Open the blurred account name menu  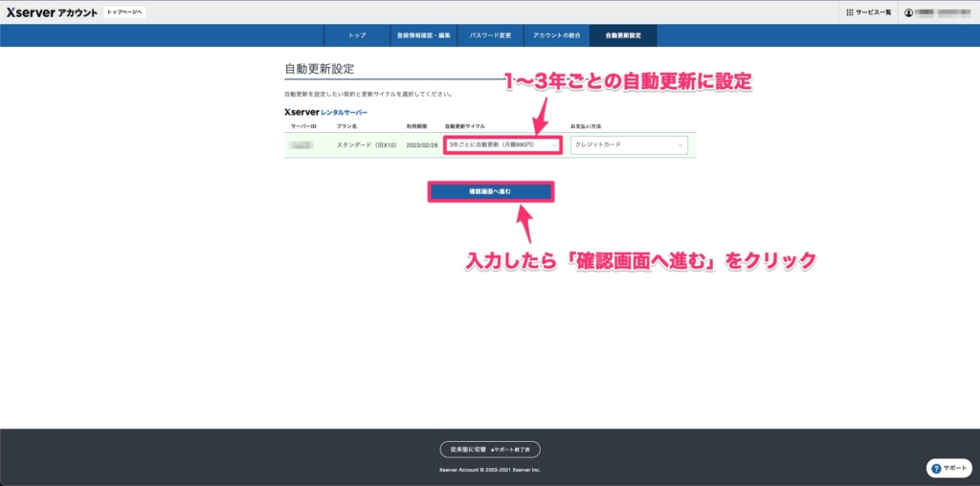[943, 12]
